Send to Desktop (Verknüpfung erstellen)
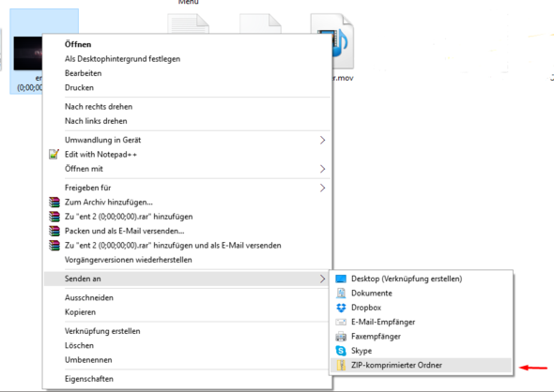The image size is (554, 392). [421, 279]
